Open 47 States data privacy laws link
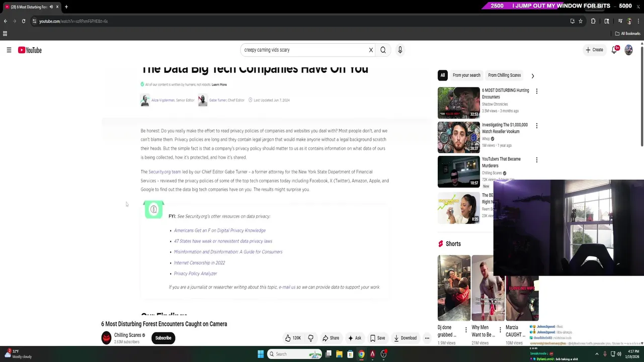Image resolution: width=644 pixels, height=362 pixels. point(223,241)
